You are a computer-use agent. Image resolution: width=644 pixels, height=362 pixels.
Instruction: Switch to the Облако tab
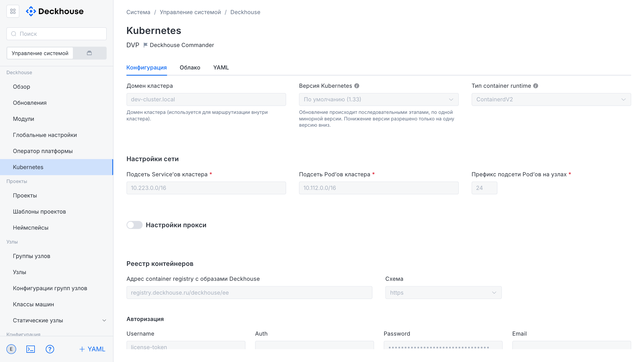tap(190, 67)
